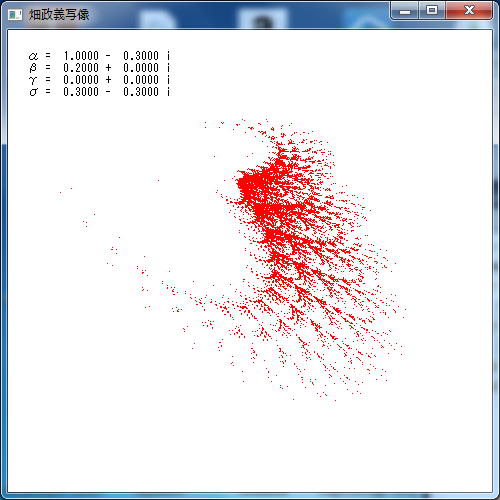Click the 畑政義写像 title text
The width and height of the screenshot is (500, 500).
[x=59, y=15]
